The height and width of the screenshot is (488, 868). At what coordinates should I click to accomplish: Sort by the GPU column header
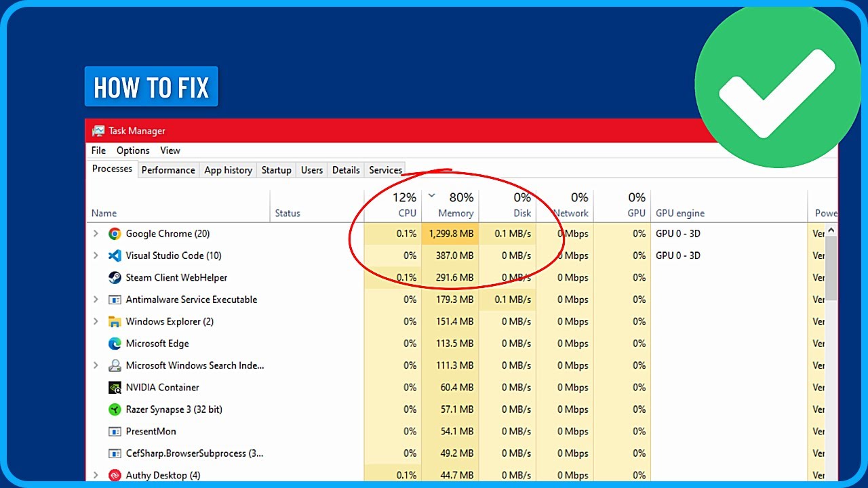pos(622,205)
